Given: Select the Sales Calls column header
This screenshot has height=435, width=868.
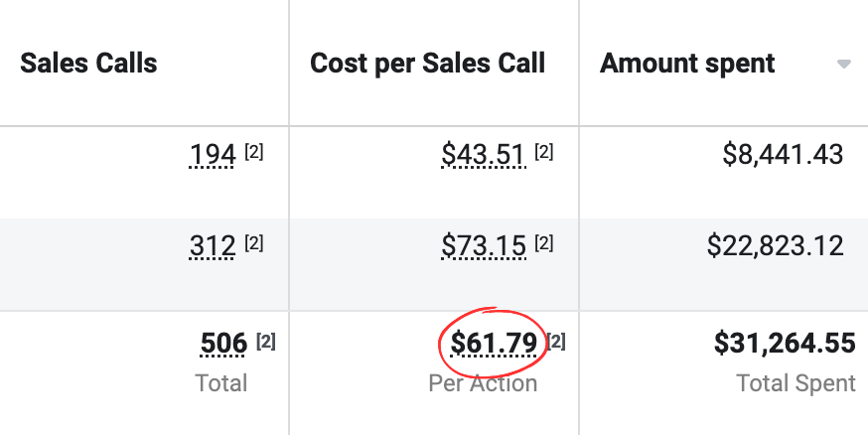Looking at the screenshot, I should tap(89, 64).
